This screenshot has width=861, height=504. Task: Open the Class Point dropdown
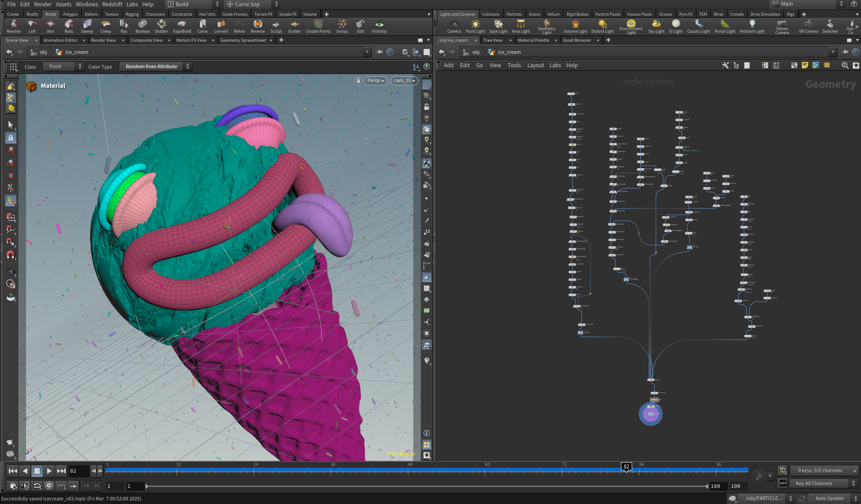pyautogui.click(x=63, y=66)
